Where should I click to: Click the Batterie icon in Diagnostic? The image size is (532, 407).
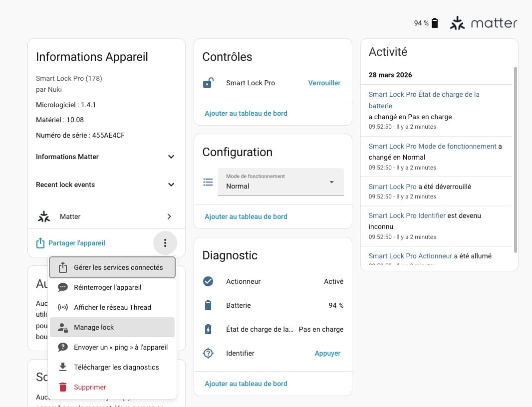[208, 305]
